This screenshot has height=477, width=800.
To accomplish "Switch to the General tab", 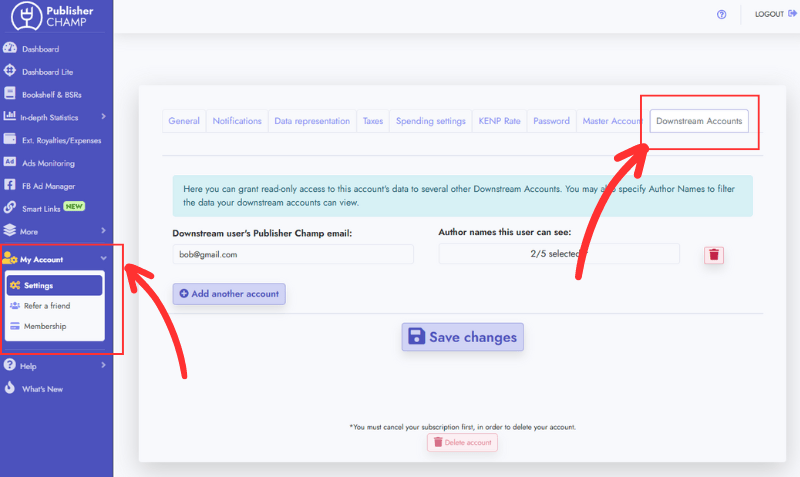I will point(184,121).
